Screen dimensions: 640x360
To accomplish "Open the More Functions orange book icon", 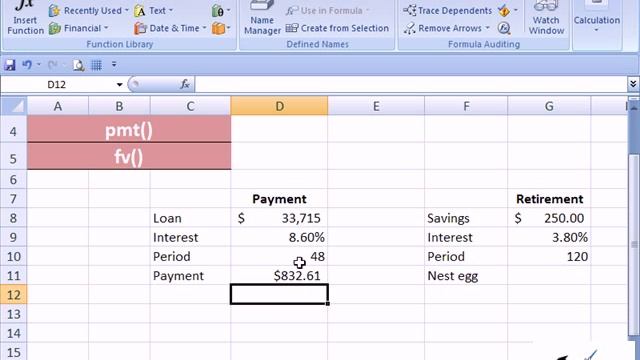I will [221, 28].
